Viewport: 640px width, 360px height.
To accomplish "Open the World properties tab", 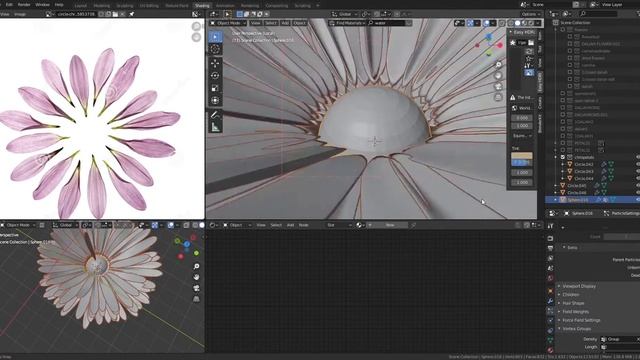I will click(x=550, y=278).
